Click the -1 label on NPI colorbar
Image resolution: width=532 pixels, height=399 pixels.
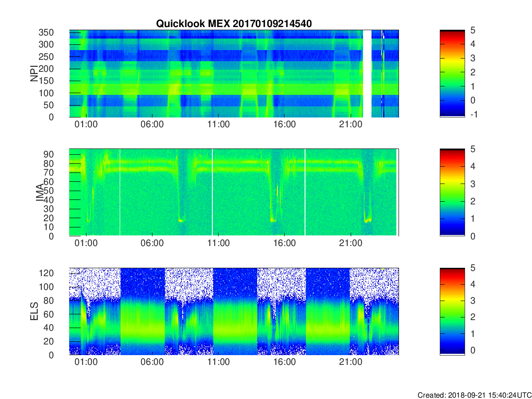click(474, 114)
